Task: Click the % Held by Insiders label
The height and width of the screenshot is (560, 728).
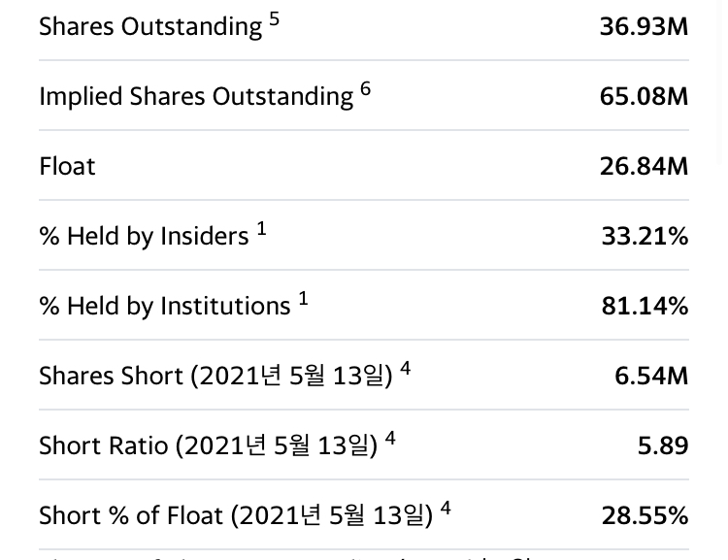Action: click(x=144, y=236)
